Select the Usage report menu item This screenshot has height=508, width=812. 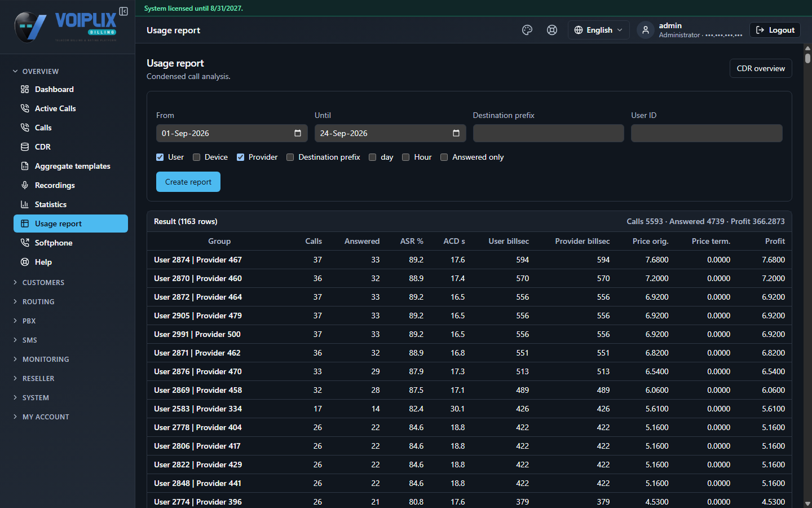70,224
